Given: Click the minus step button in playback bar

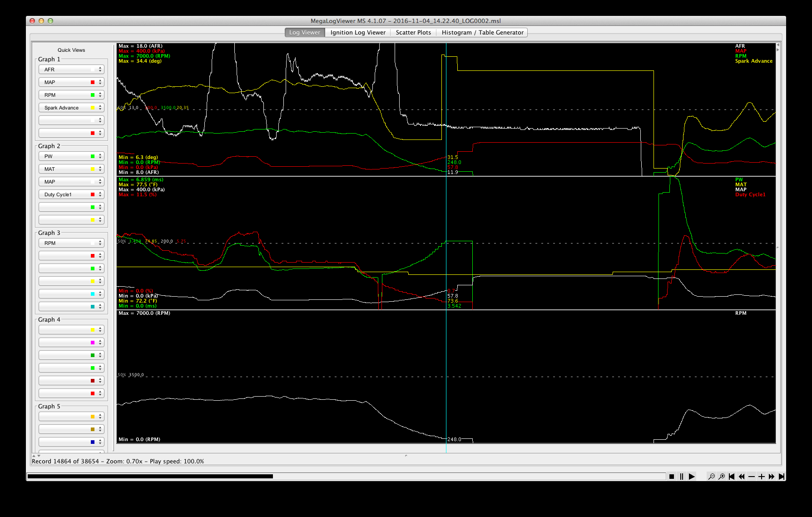Looking at the screenshot, I should click(752, 477).
